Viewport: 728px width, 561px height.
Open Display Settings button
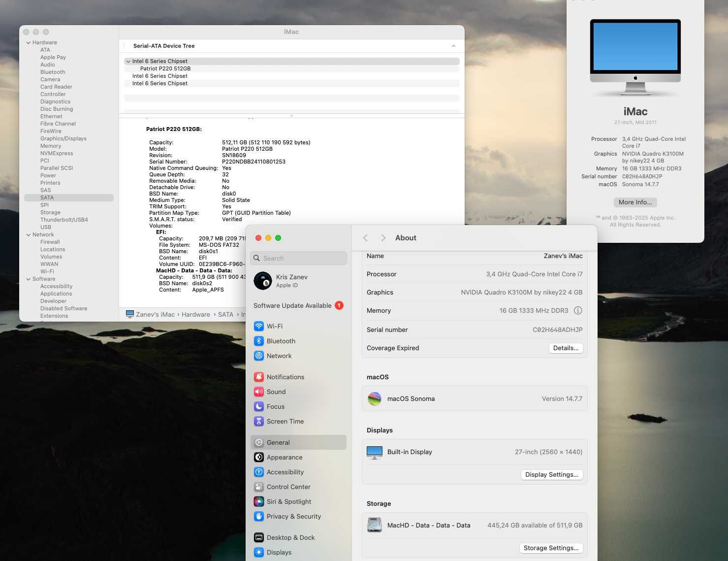point(552,474)
